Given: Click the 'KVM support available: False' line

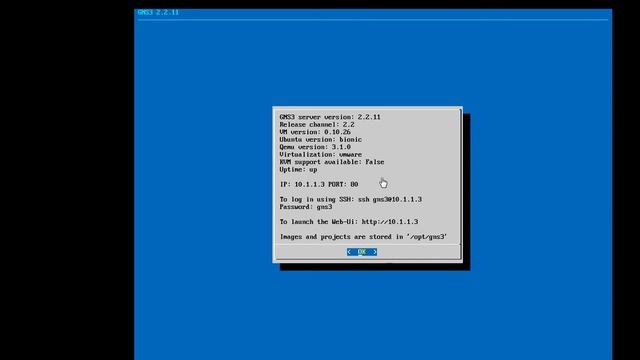Looking at the screenshot, I should tap(331, 162).
